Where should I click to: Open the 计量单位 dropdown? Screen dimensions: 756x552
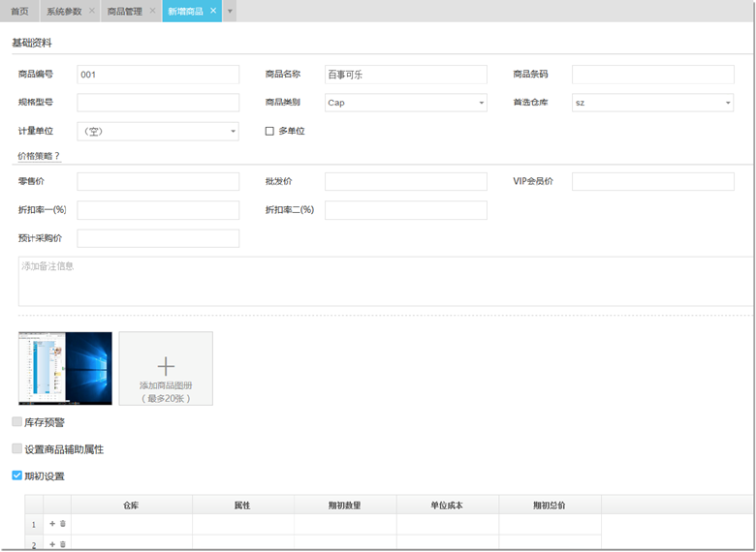coord(158,131)
